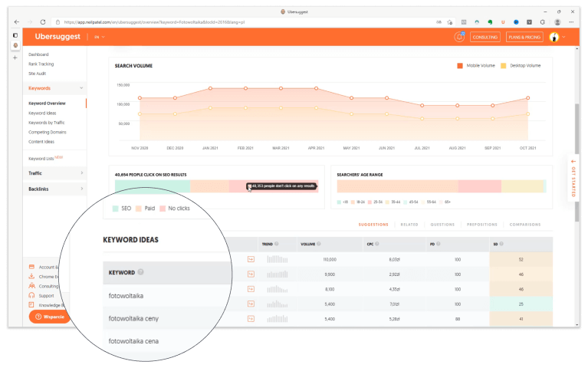Click the PD column help icon
588x368 pixels.
pos(439,244)
